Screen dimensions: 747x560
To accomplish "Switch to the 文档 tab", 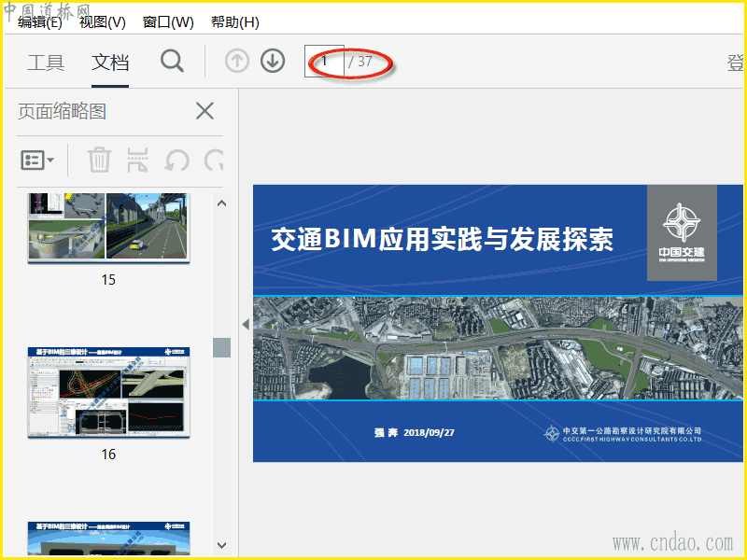I will point(110,63).
